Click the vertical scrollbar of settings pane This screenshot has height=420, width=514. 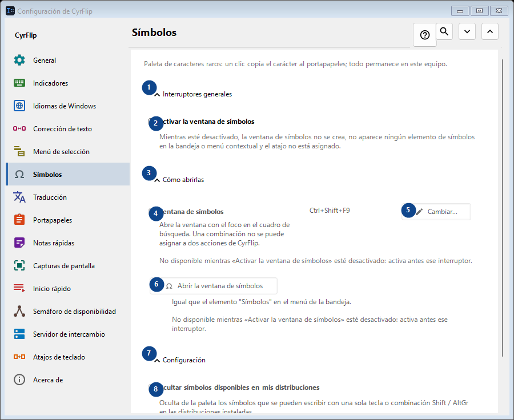[x=503, y=208]
